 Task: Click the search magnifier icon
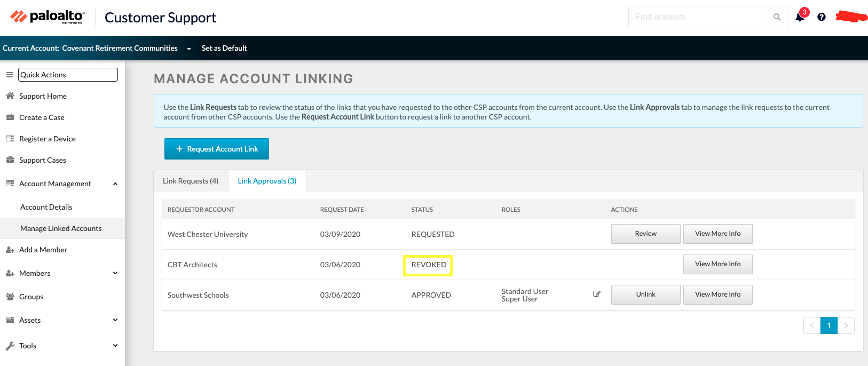click(777, 17)
